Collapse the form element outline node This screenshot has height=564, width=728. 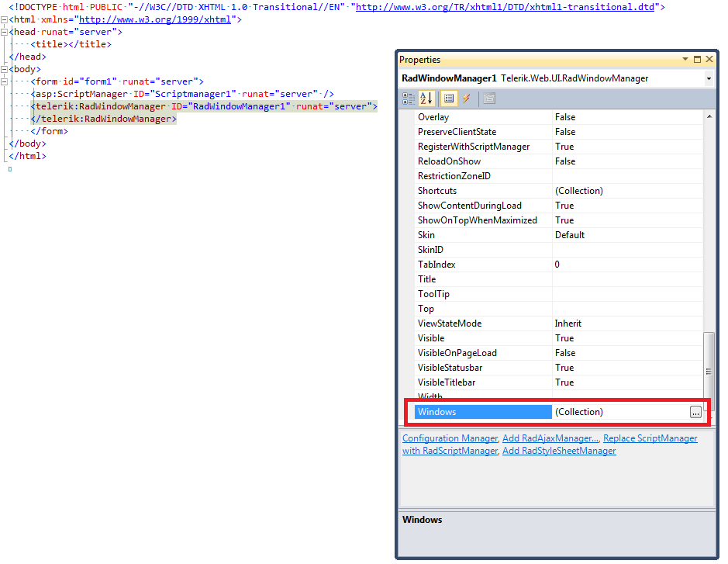pyautogui.click(x=4, y=81)
